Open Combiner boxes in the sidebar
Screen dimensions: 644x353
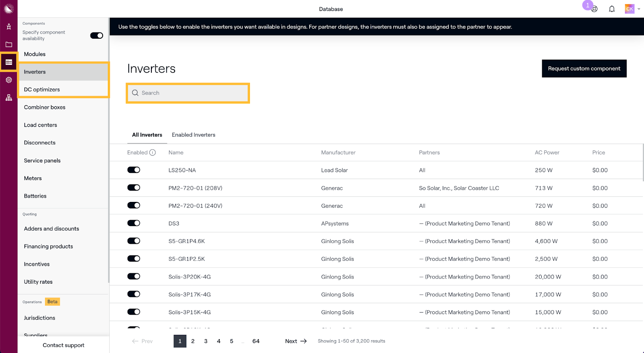(63, 107)
